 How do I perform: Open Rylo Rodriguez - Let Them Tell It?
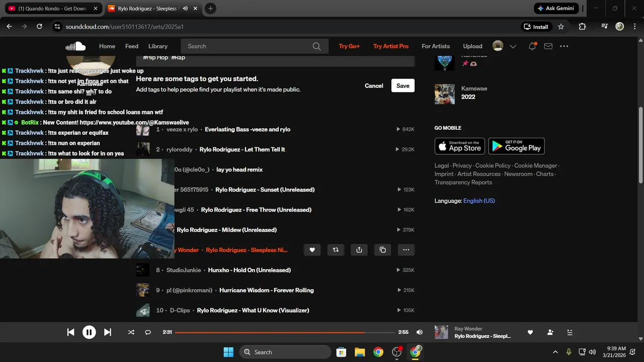pyautogui.click(x=242, y=149)
